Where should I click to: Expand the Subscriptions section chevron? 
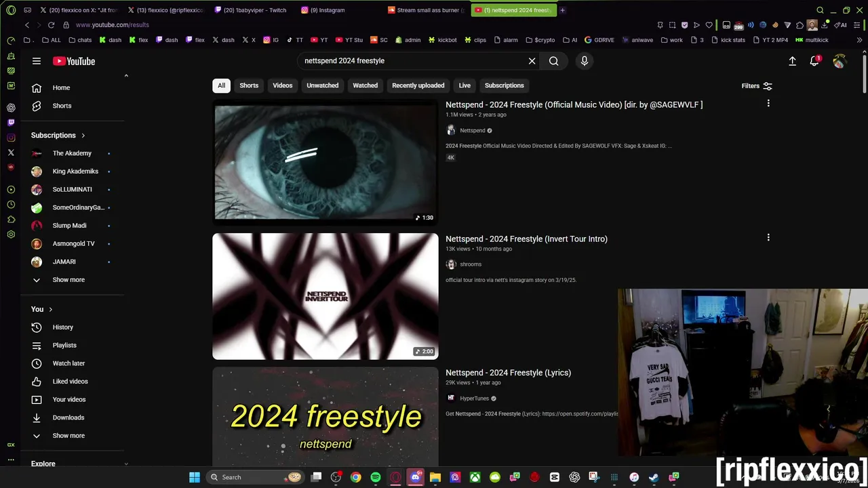(83, 136)
